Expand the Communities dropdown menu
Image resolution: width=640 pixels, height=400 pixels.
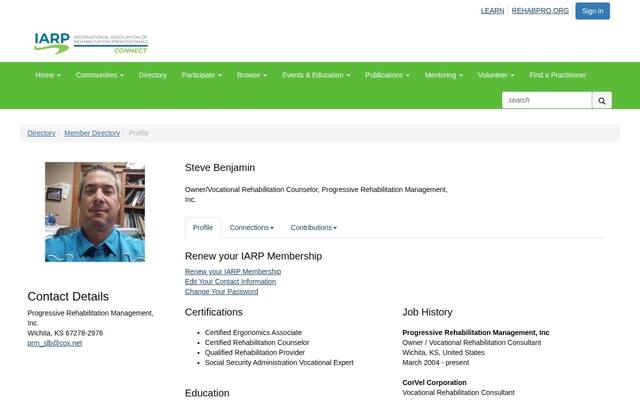(100, 75)
